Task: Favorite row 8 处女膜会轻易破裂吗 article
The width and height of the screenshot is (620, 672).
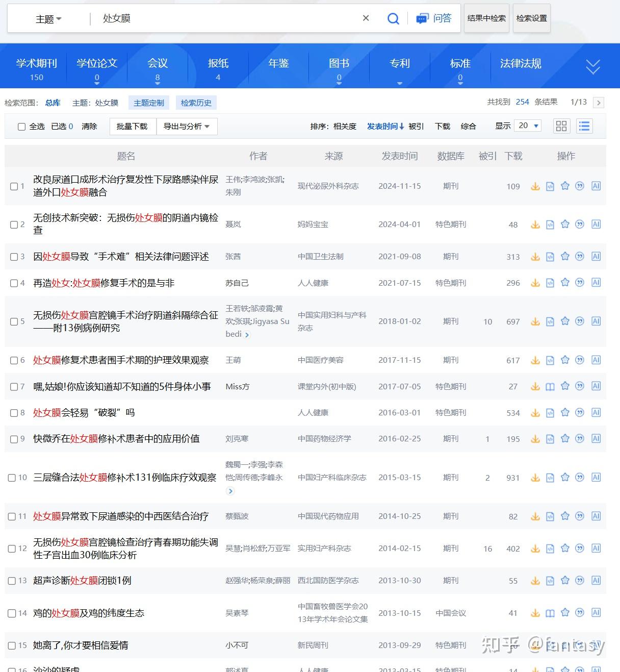Action: tap(565, 412)
